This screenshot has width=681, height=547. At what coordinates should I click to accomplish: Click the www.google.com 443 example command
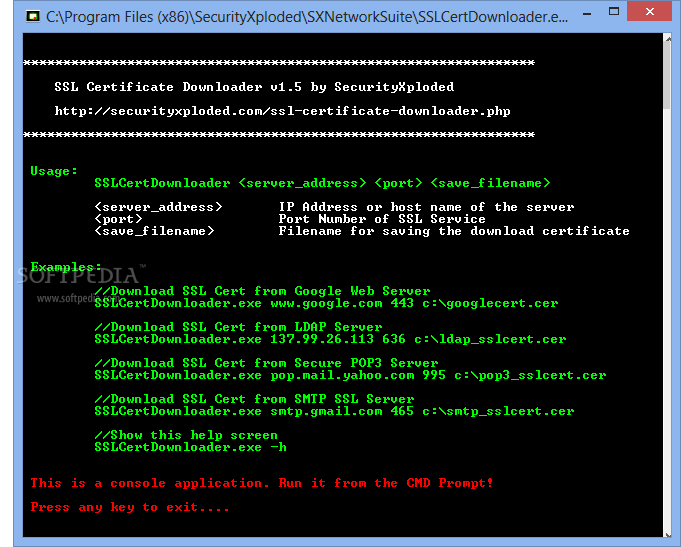[326, 303]
